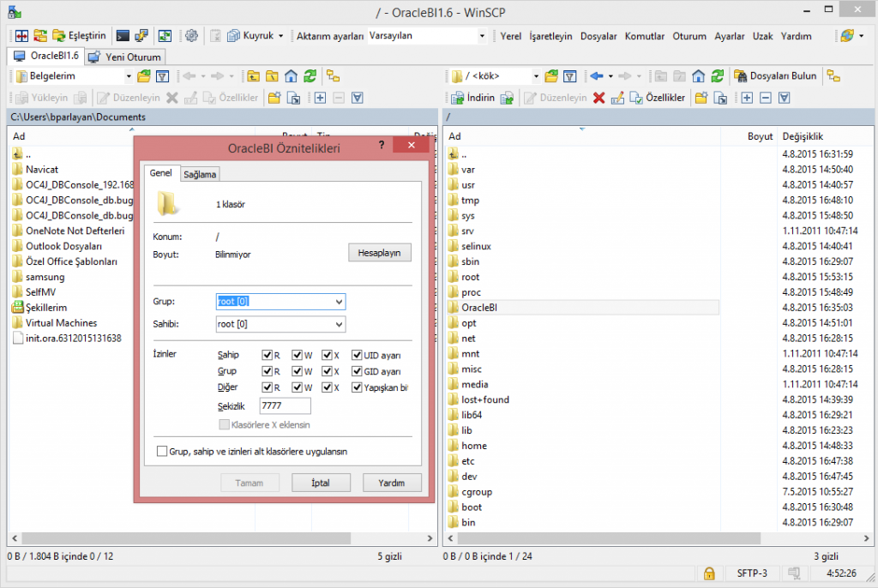Image resolution: width=878 pixels, height=588 pixels.
Task: Expand the Kuyruk dropdown arrow
Action: tap(281, 36)
